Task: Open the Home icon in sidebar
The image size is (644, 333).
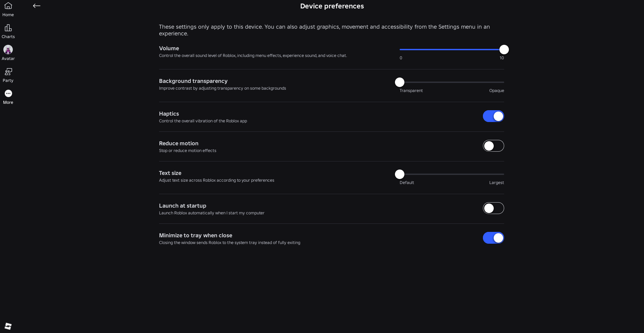Action: click(x=8, y=6)
